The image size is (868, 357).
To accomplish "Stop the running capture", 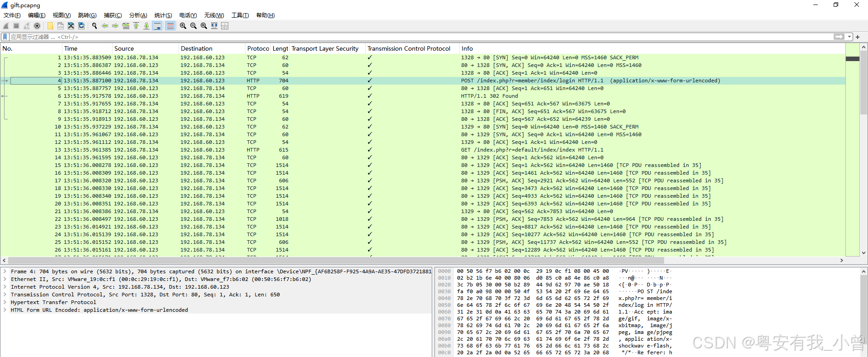I will click(16, 26).
